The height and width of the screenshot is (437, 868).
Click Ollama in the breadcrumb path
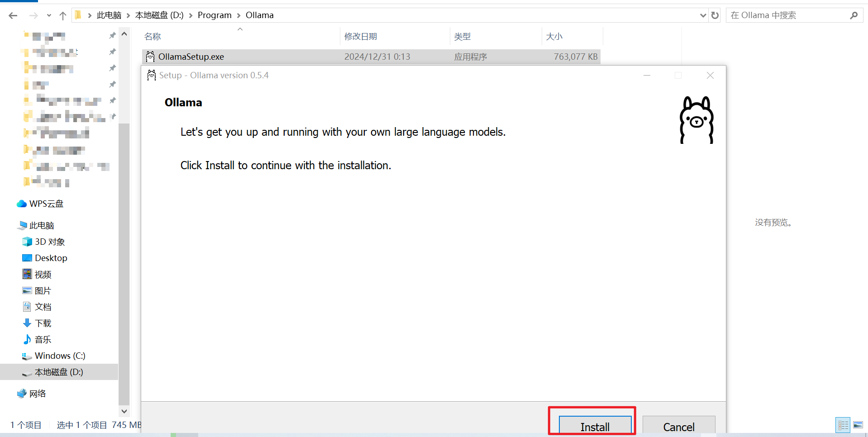(260, 15)
